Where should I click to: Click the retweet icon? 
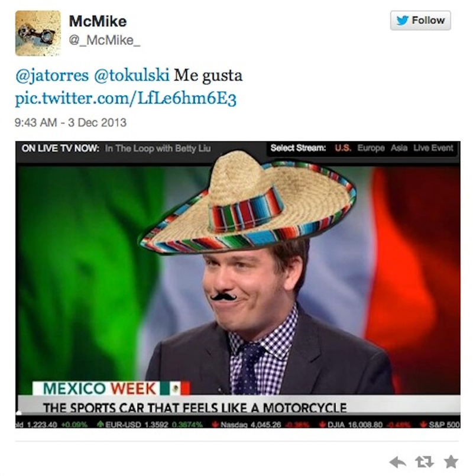(424, 462)
